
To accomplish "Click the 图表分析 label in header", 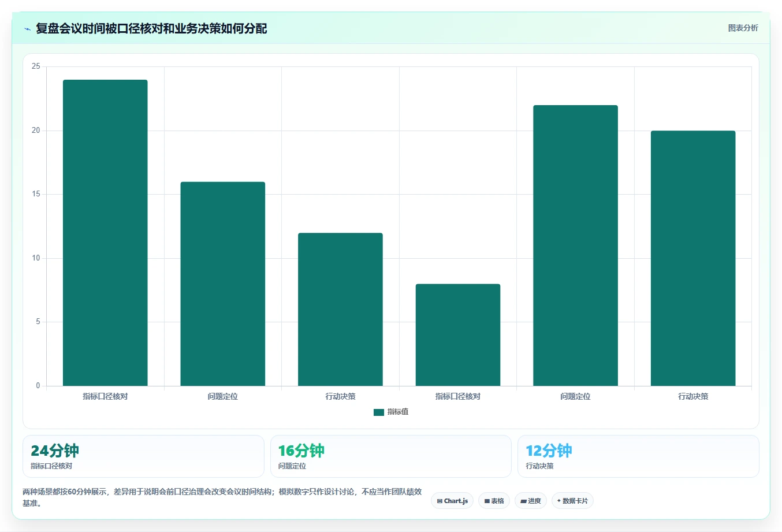I will pos(743,28).
